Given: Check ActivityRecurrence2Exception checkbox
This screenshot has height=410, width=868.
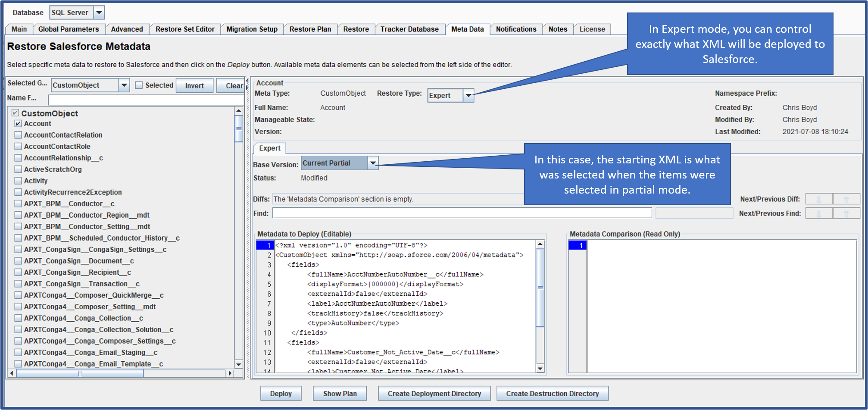Looking at the screenshot, I should (x=18, y=192).
